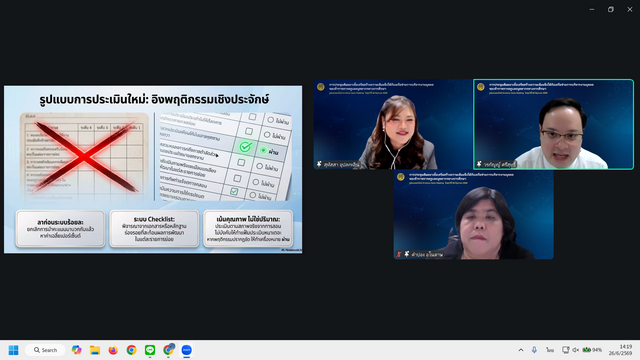Open the battery 94% indicator
The height and width of the screenshot is (360, 640).
[592, 350]
